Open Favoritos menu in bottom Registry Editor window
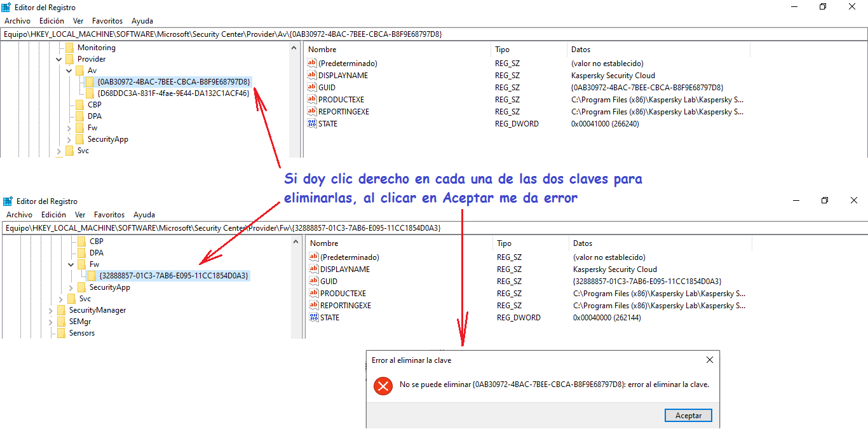Image resolution: width=868 pixels, height=429 pixels. [x=109, y=215]
